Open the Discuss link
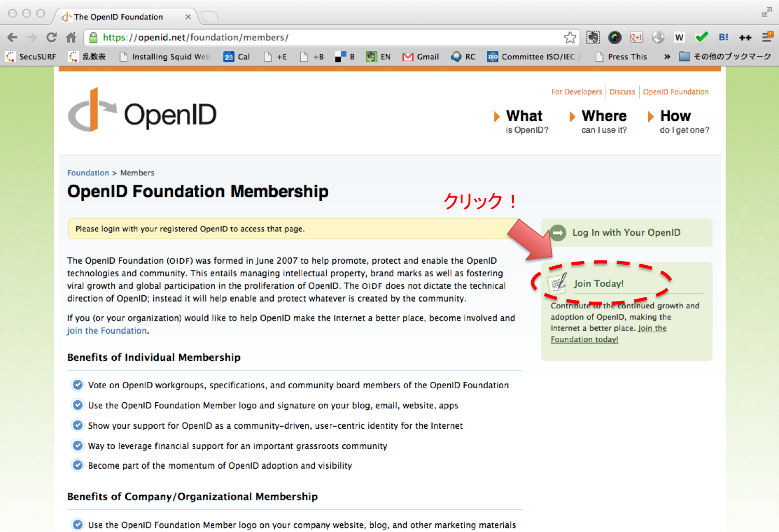 coord(622,92)
